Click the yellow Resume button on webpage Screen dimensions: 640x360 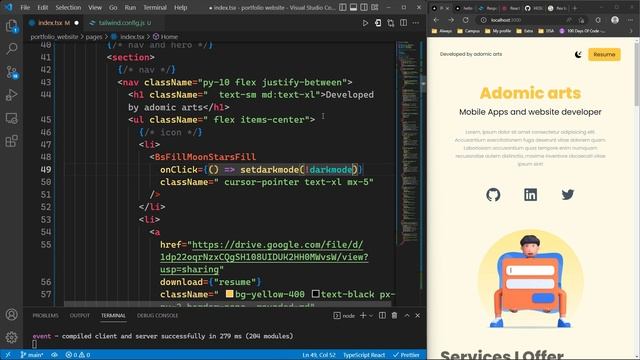pos(604,54)
